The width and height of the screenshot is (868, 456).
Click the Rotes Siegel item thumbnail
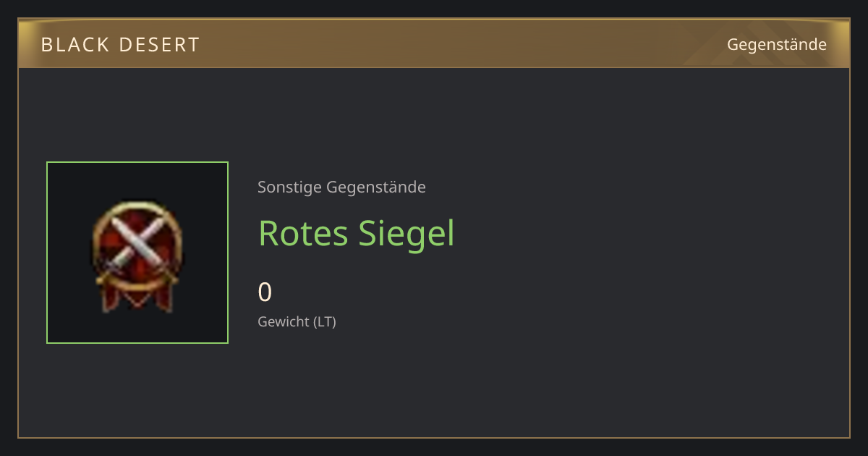[x=137, y=253]
